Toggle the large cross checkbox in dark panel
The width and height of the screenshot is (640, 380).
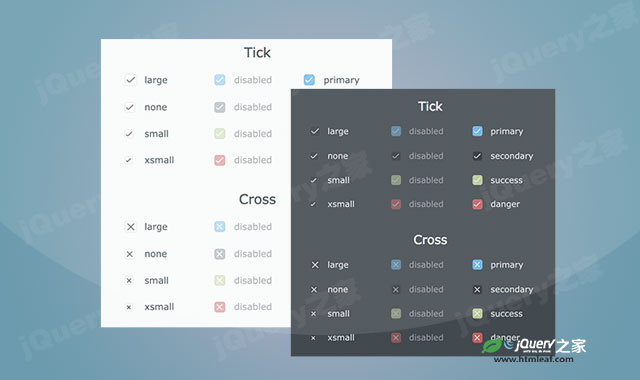[315, 265]
